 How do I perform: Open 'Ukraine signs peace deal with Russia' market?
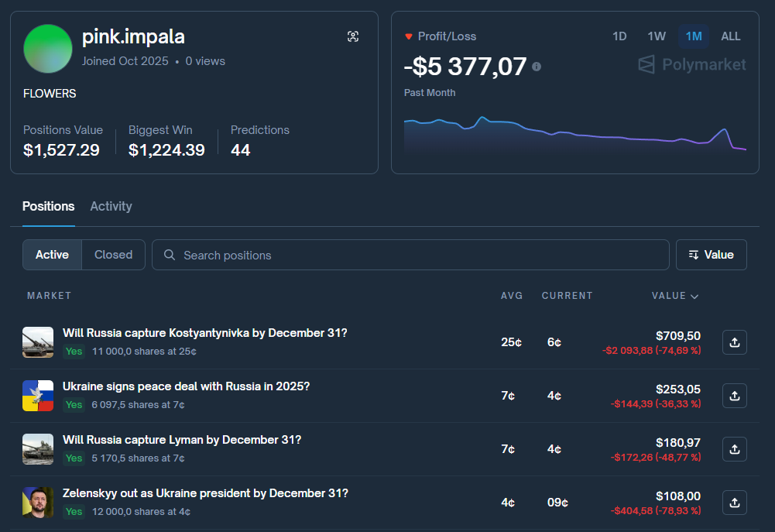[186, 386]
